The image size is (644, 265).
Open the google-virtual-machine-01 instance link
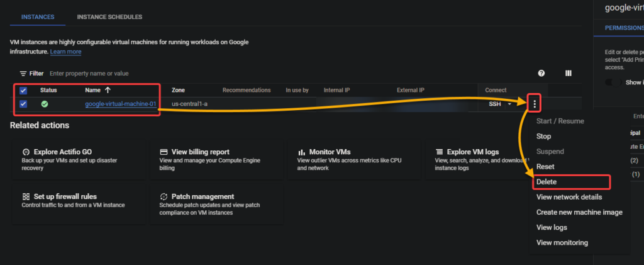(x=120, y=104)
